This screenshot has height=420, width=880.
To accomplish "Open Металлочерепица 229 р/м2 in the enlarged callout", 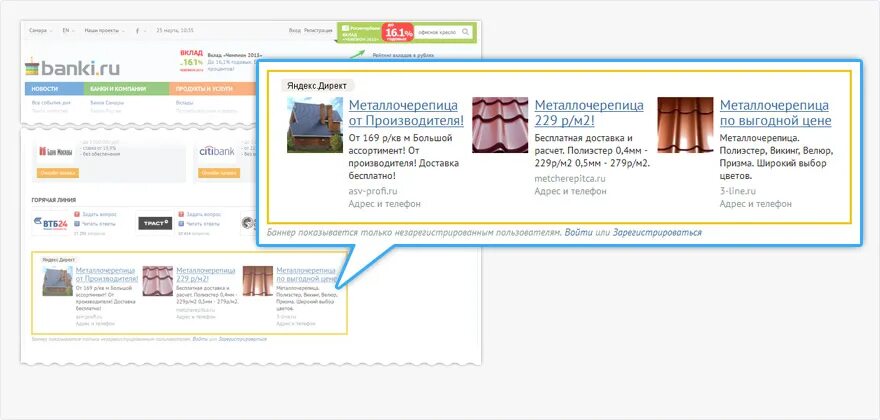I will 589,113.
